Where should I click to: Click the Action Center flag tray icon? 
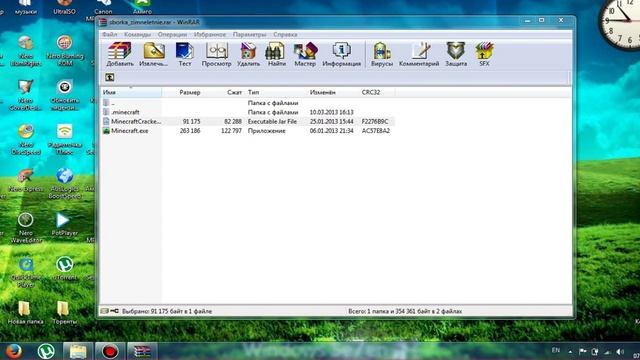(583, 351)
